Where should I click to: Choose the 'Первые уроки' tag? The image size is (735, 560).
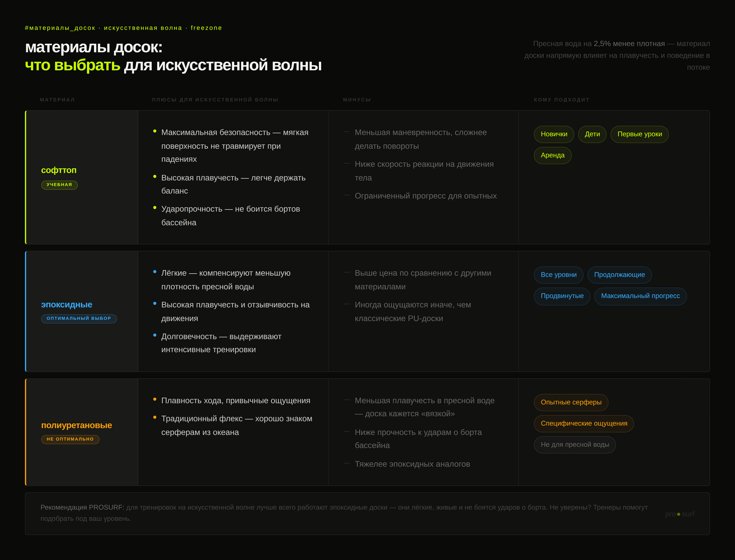coord(640,134)
